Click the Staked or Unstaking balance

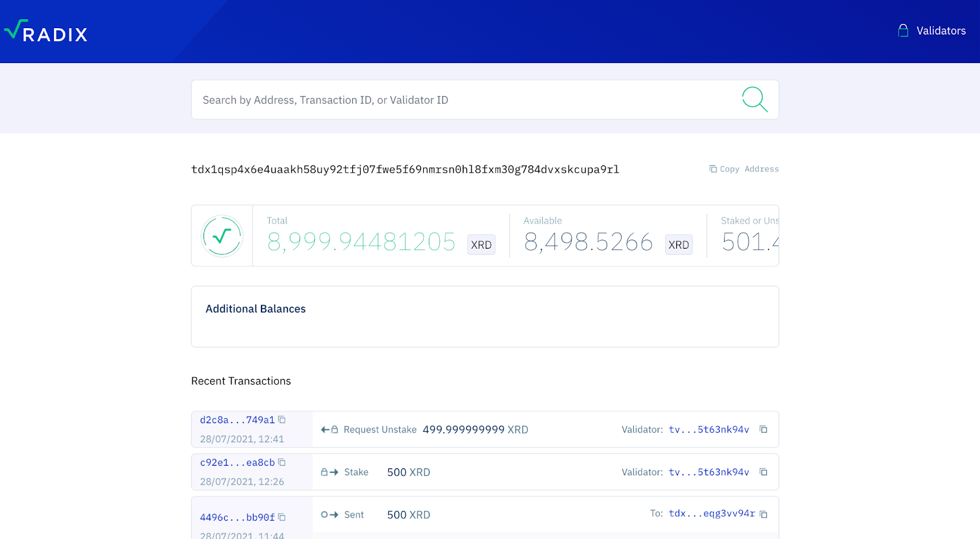750,242
